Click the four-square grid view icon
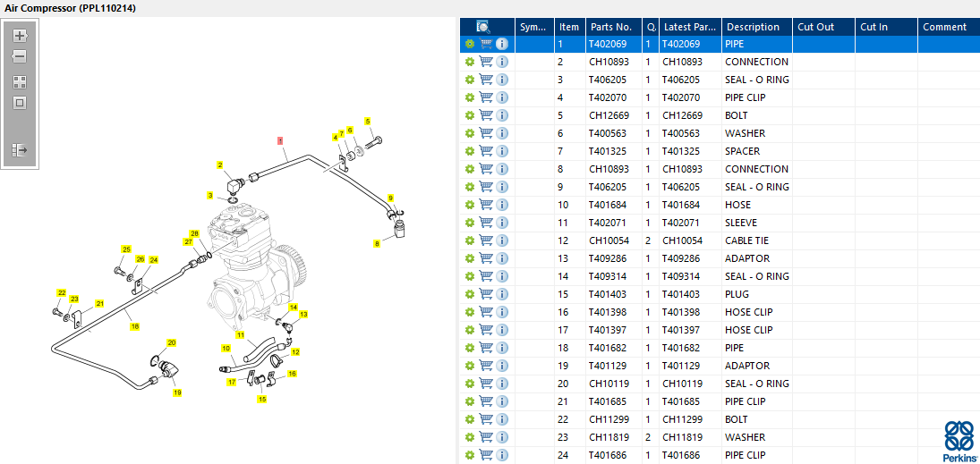 point(20,81)
